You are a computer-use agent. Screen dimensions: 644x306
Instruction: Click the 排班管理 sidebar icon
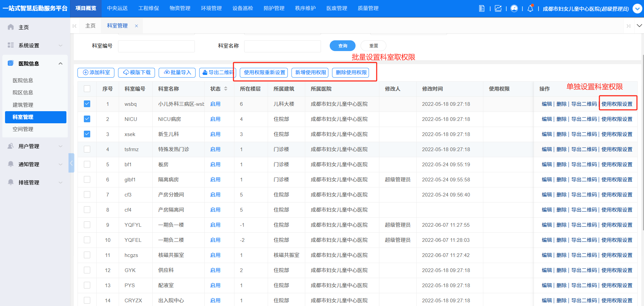11,182
